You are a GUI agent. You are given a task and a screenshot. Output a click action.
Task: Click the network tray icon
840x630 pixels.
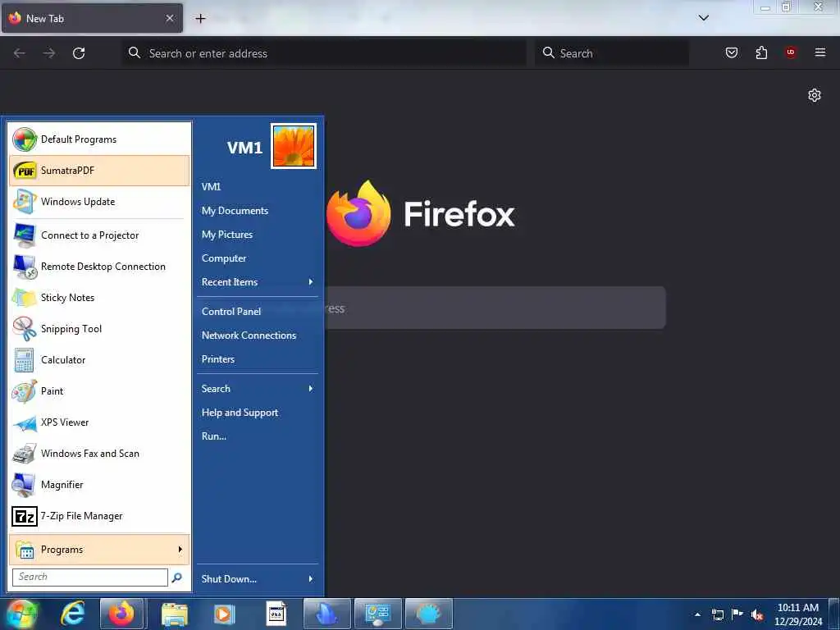(717, 614)
